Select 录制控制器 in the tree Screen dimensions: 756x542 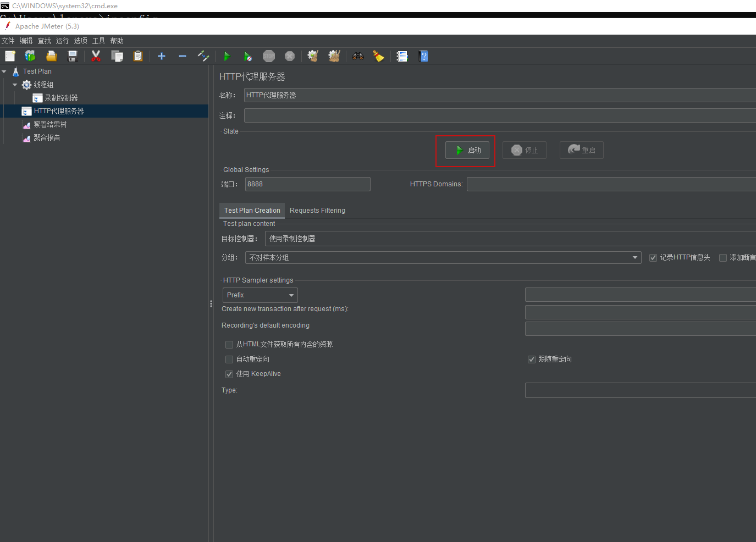click(x=61, y=98)
